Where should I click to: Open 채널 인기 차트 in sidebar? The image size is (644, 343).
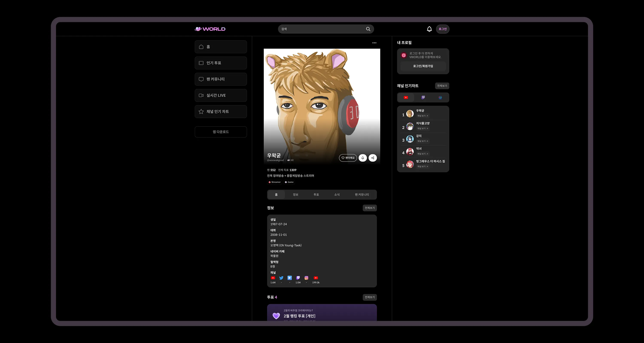221,112
